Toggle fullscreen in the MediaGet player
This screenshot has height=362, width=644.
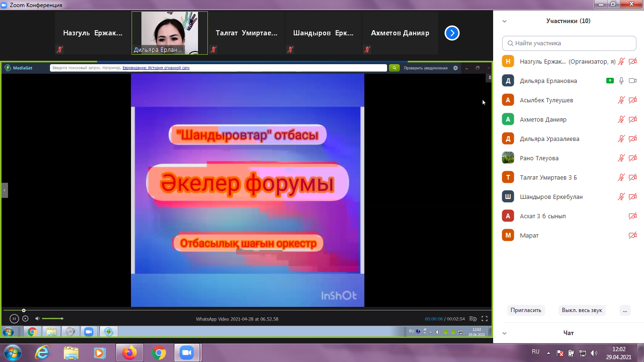tap(484, 319)
